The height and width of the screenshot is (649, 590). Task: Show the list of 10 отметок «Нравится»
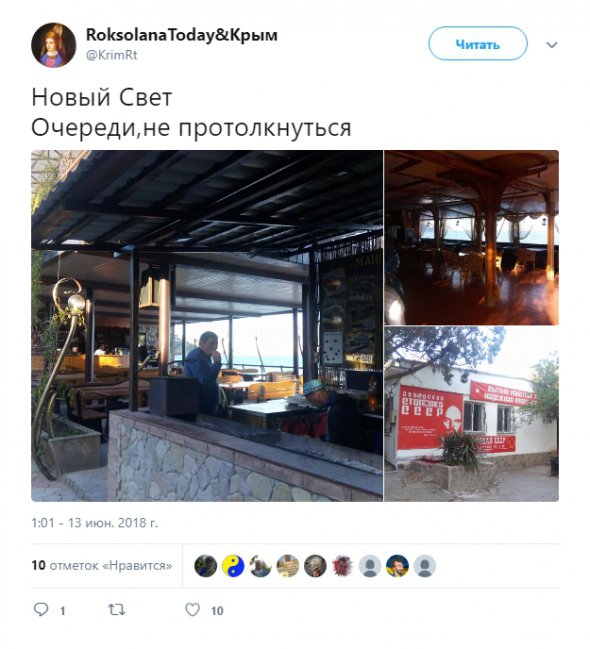coord(102,565)
